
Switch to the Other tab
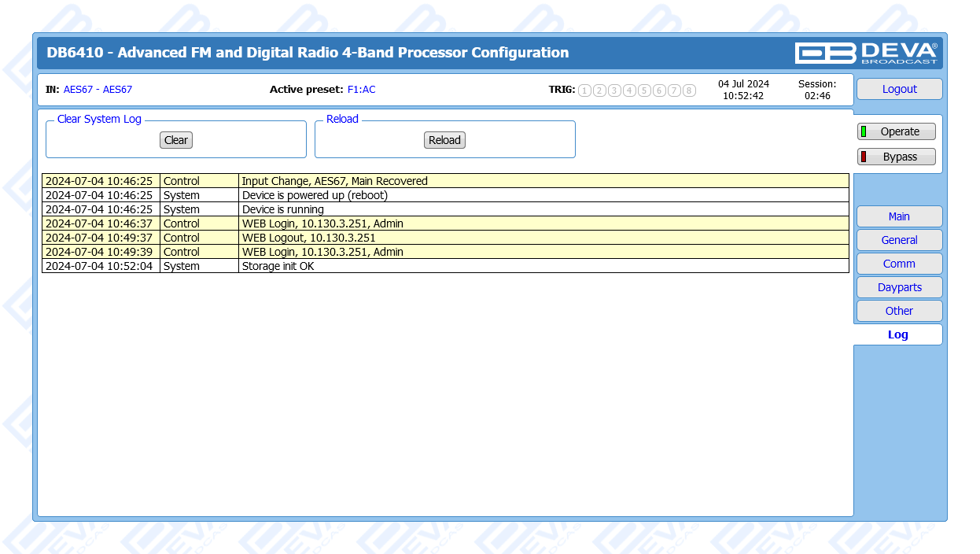click(899, 311)
